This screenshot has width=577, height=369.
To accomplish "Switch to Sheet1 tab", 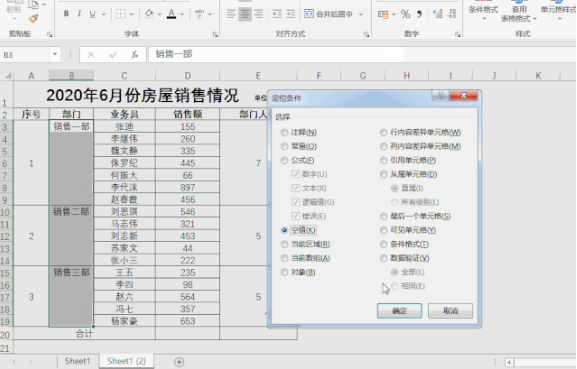I will [x=77, y=361].
